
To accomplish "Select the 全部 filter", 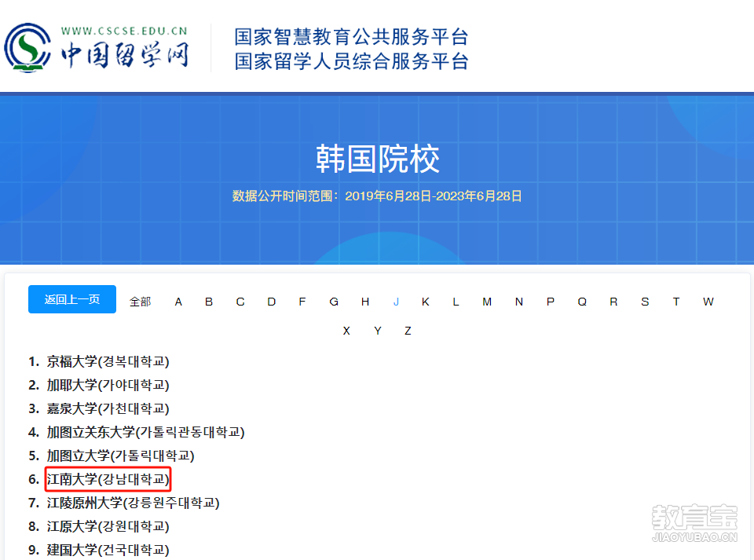I will (140, 302).
